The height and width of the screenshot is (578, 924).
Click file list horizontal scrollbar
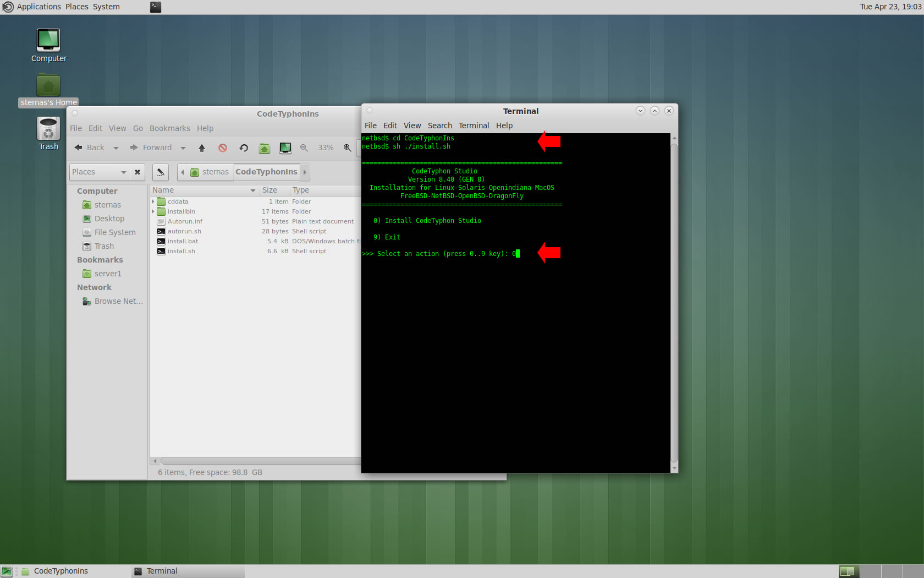261,461
